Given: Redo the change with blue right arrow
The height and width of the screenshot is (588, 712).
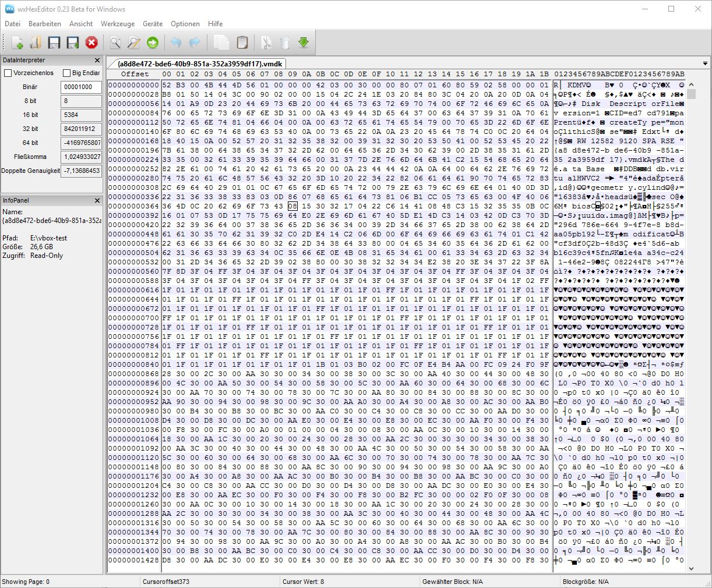Looking at the screenshot, I should (x=195, y=42).
